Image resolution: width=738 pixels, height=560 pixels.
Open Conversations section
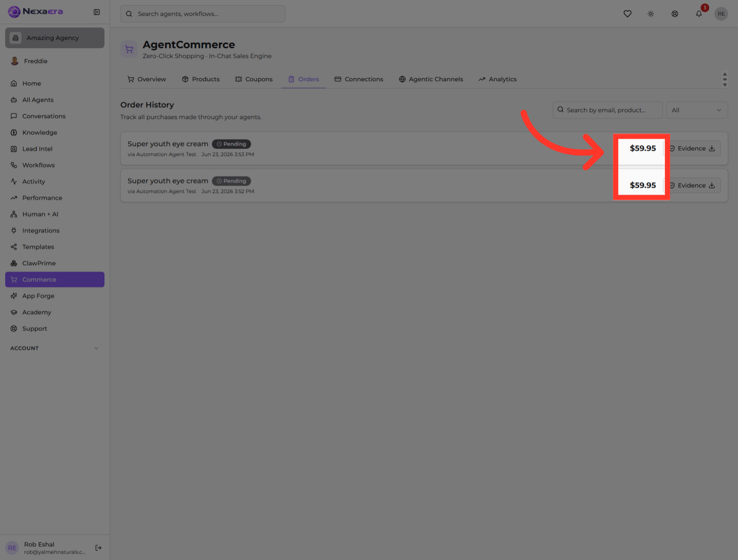[x=55, y=116]
